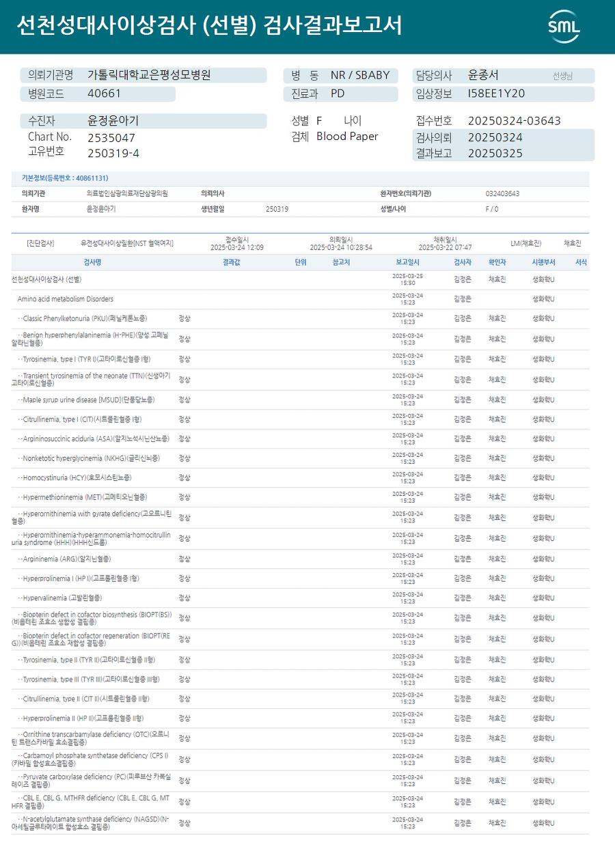Viewport: 615px width, 868px height.
Task: Click the 시행부서 column header
Action: (x=544, y=262)
